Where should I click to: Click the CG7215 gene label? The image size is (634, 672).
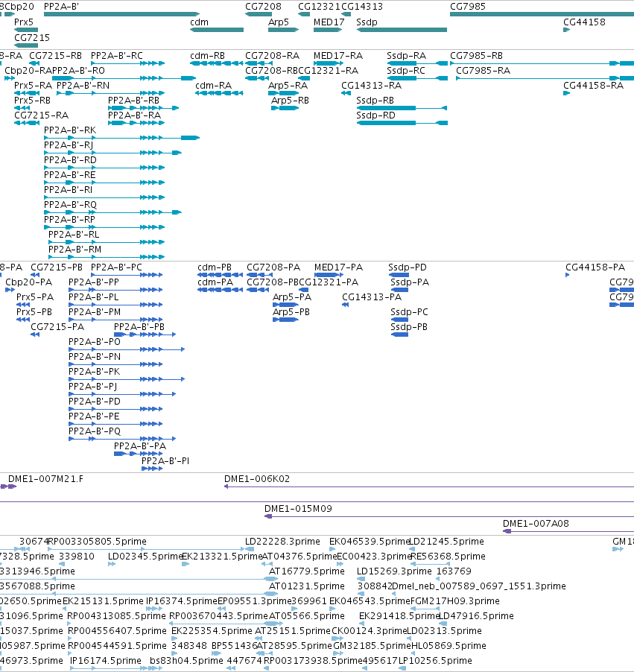point(32,38)
